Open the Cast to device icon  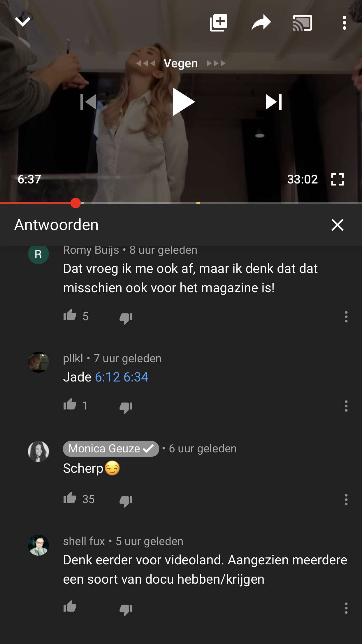click(x=303, y=23)
